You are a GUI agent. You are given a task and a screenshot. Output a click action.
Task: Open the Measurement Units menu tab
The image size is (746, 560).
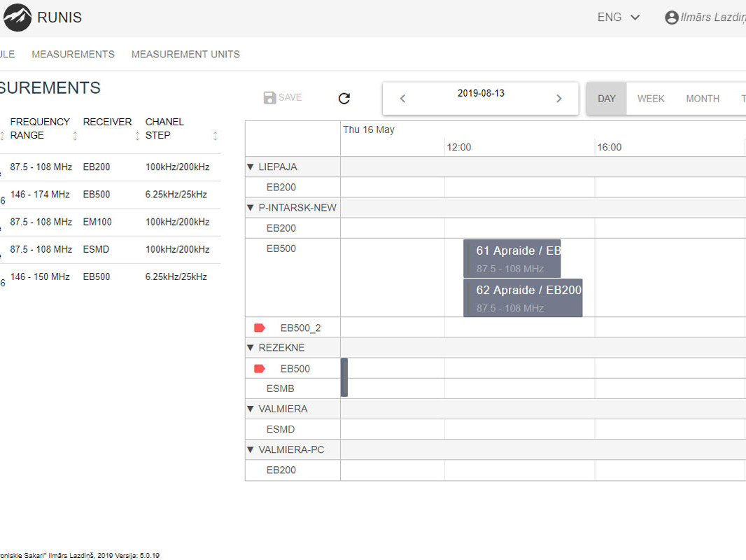click(x=185, y=54)
